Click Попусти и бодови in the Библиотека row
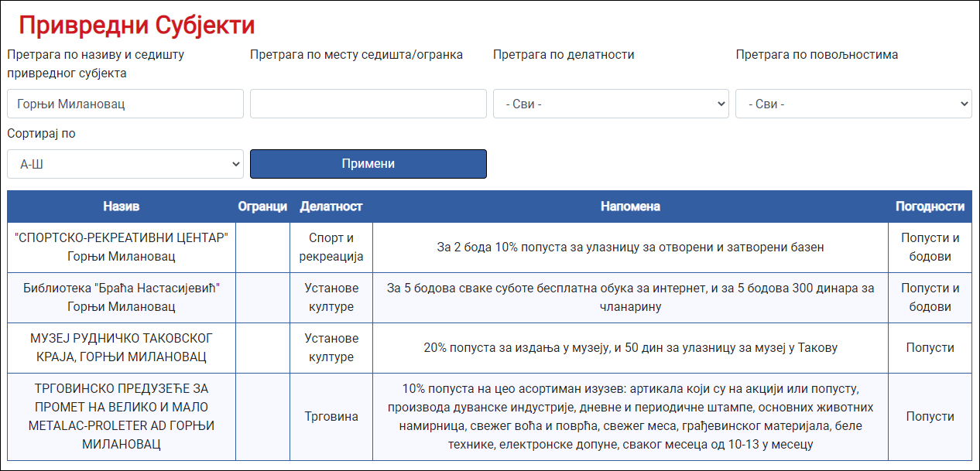This screenshot has width=980, height=471. point(930,298)
